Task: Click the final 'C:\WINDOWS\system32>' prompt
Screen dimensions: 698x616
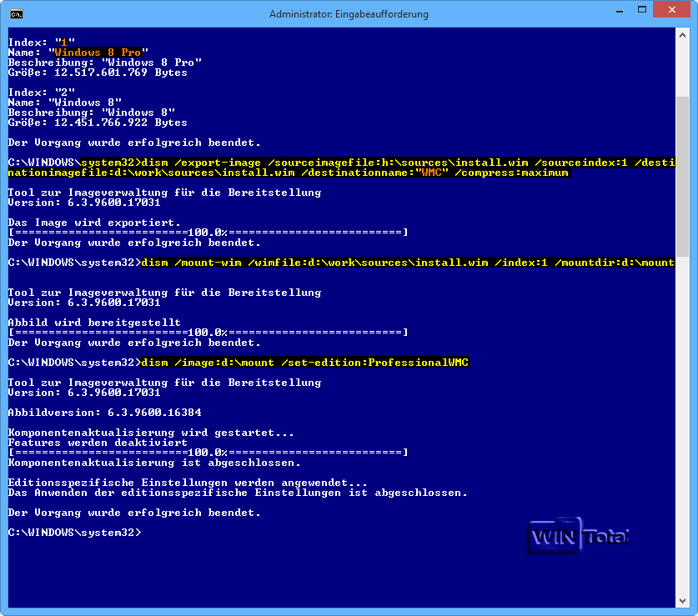Action: click(74, 533)
